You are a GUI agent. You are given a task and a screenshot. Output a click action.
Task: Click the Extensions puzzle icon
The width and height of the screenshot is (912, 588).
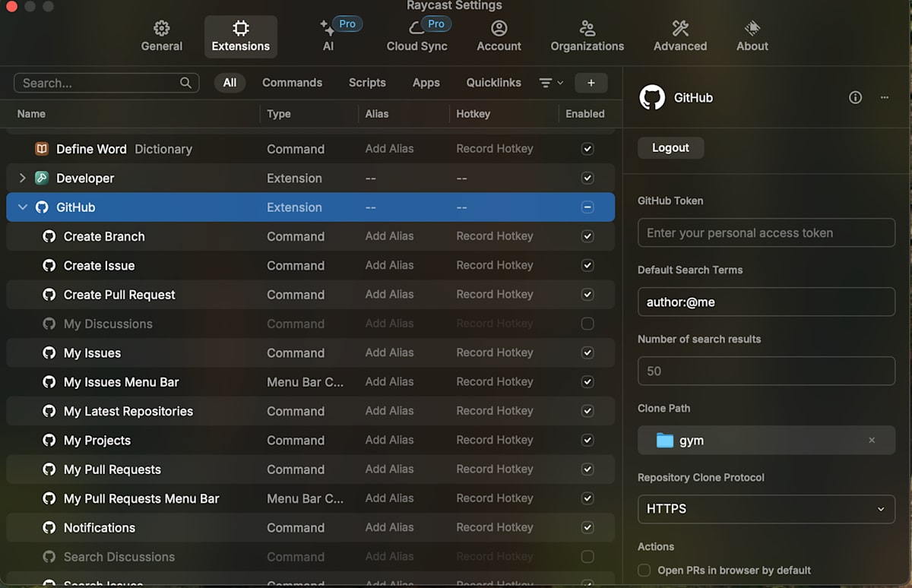[x=240, y=29]
